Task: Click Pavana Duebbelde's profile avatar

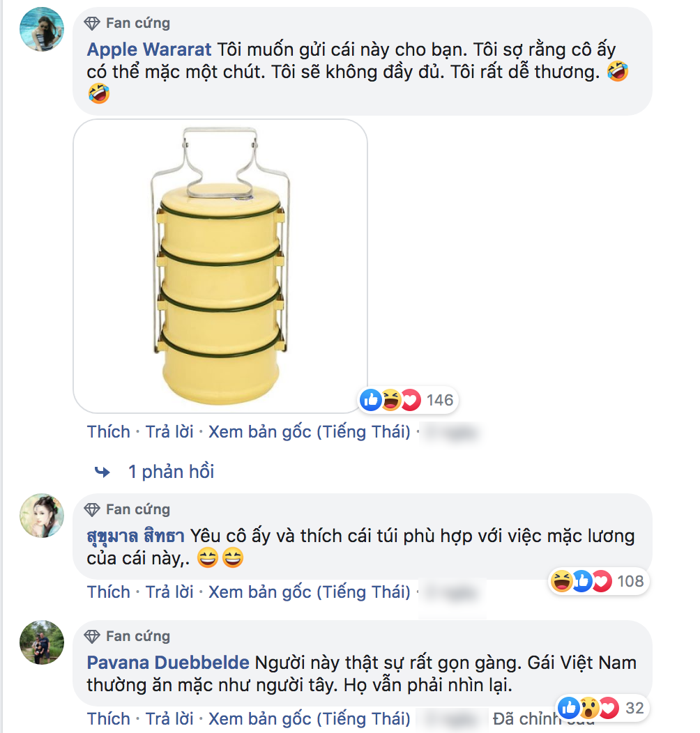Action: point(43,642)
